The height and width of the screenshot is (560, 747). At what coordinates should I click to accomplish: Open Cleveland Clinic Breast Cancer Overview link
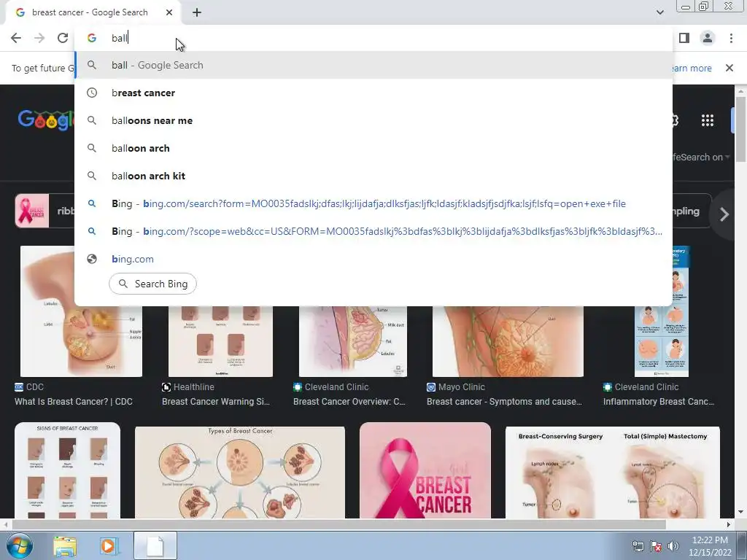tap(349, 402)
